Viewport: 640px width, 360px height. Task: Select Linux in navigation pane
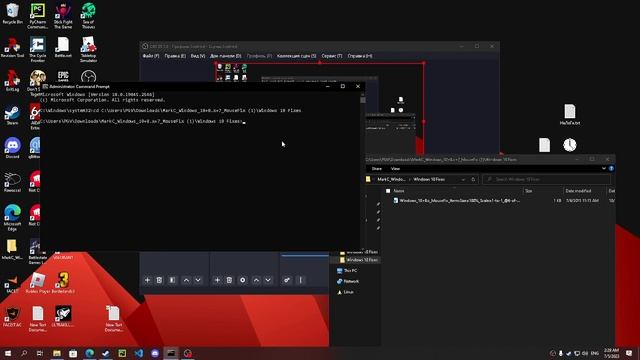pyautogui.click(x=345, y=292)
